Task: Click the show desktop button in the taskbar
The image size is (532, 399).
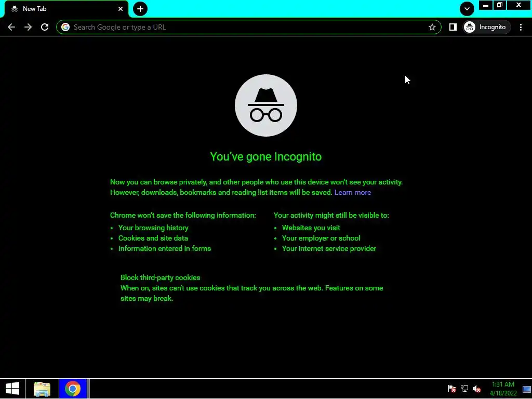Action: tap(527, 389)
